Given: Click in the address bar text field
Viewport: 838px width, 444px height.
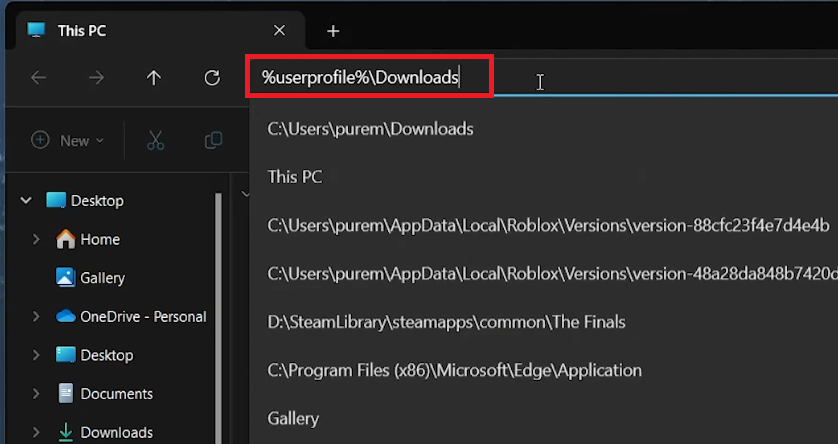Looking at the screenshot, I should [540, 77].
